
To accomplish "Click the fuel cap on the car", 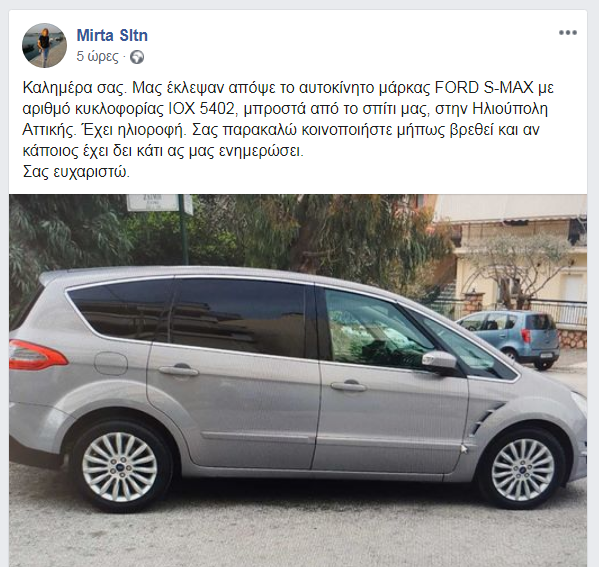I will [x=111, y=363].
